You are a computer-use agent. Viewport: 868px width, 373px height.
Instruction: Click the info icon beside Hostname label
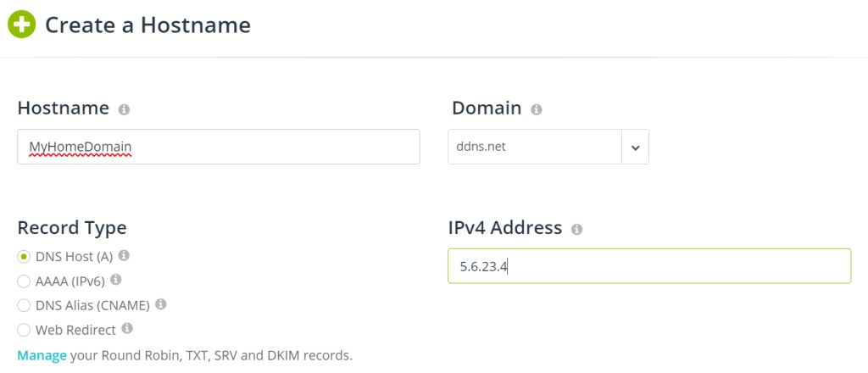[x=125, y=110]
